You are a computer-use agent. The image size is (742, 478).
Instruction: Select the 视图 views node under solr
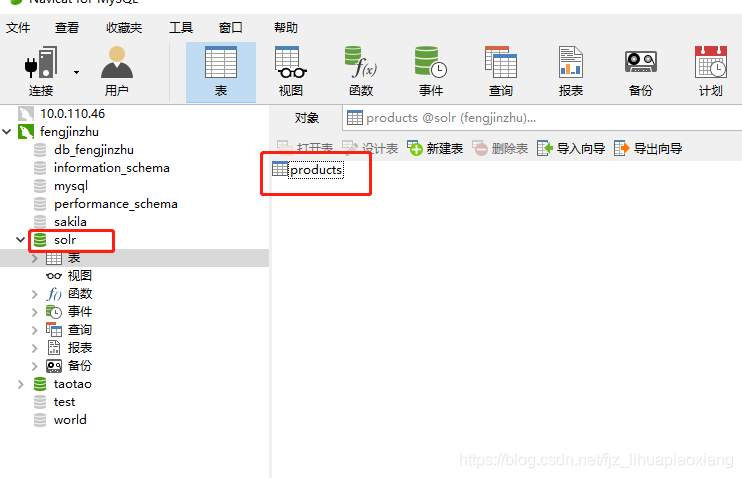point(80,275)
